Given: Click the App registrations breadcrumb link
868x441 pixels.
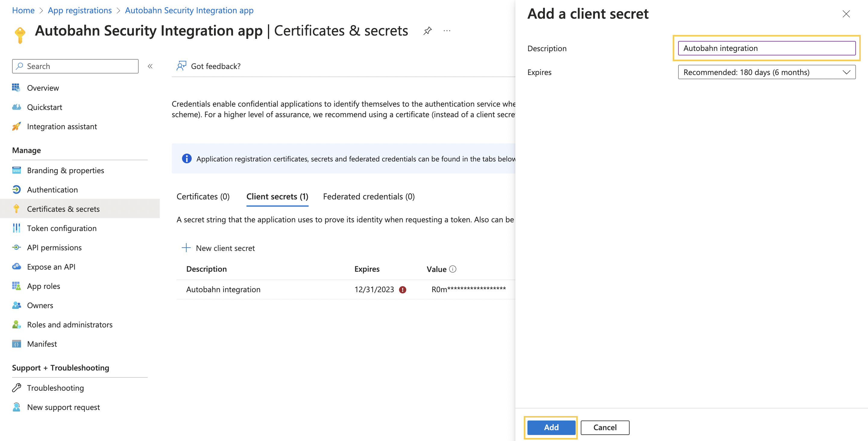Looking at the screenshot, I should click(80, 11).
